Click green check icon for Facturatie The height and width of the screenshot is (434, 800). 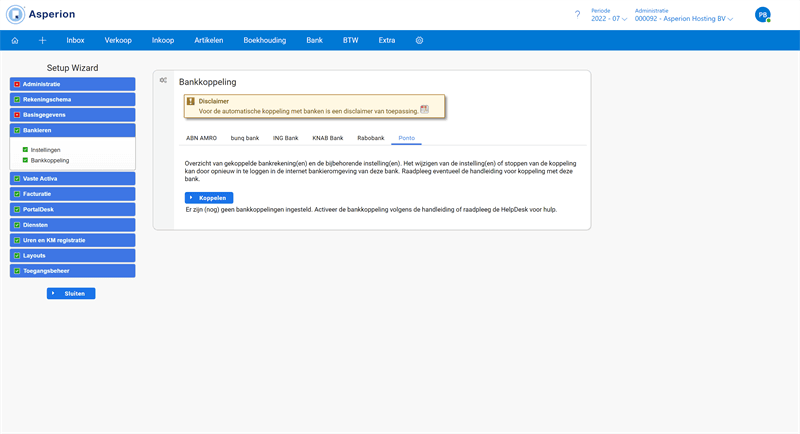(x=17, y=194)
